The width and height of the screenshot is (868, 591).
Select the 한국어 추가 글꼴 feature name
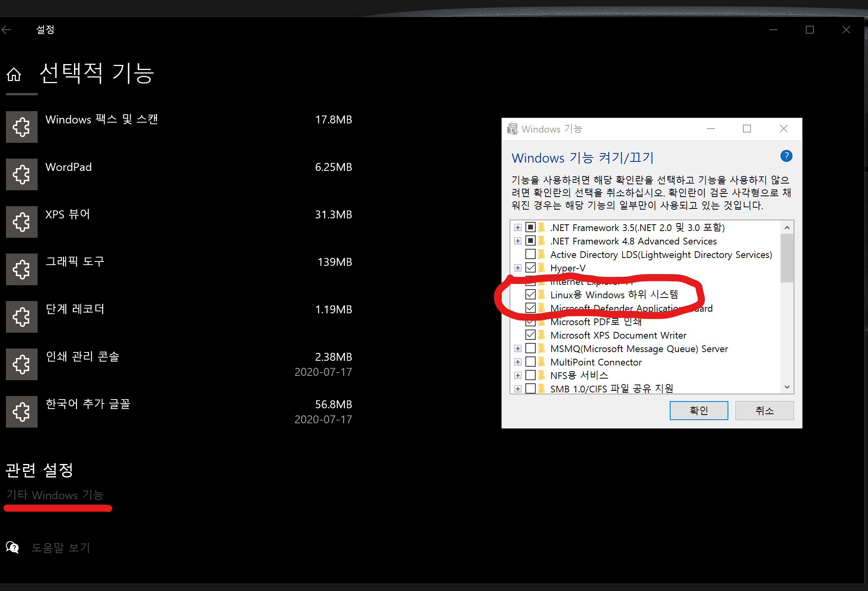tap(88, 404)
